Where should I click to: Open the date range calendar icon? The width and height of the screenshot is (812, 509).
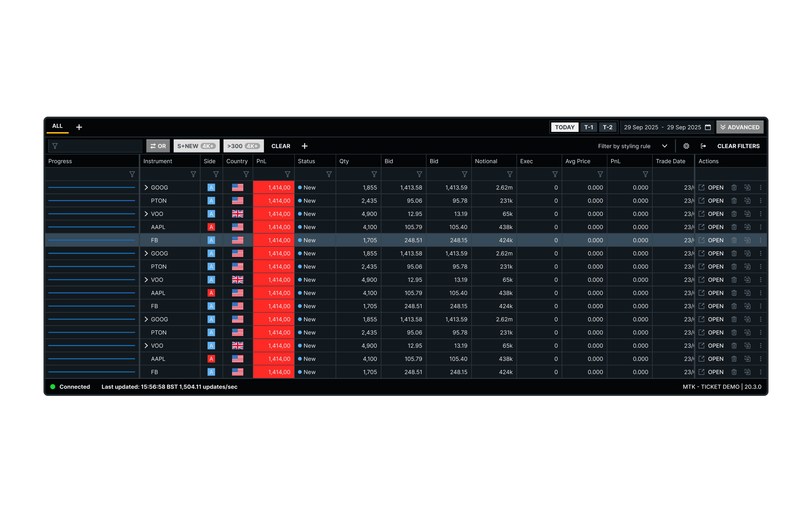click(708, 127)
